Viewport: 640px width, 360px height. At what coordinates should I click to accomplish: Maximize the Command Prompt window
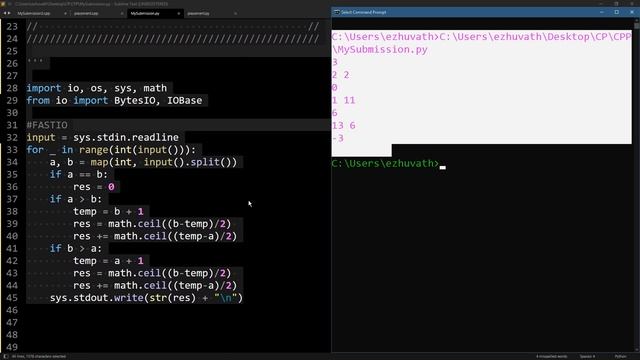pyautogui.click(x=617, y=12)
